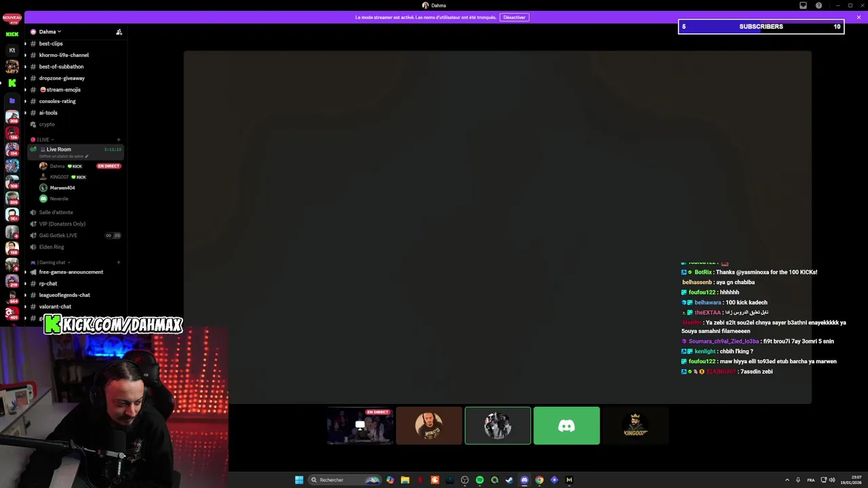Click the subscribers goal progress bar
Screen dimensions: 868x488
coord(761,27)
